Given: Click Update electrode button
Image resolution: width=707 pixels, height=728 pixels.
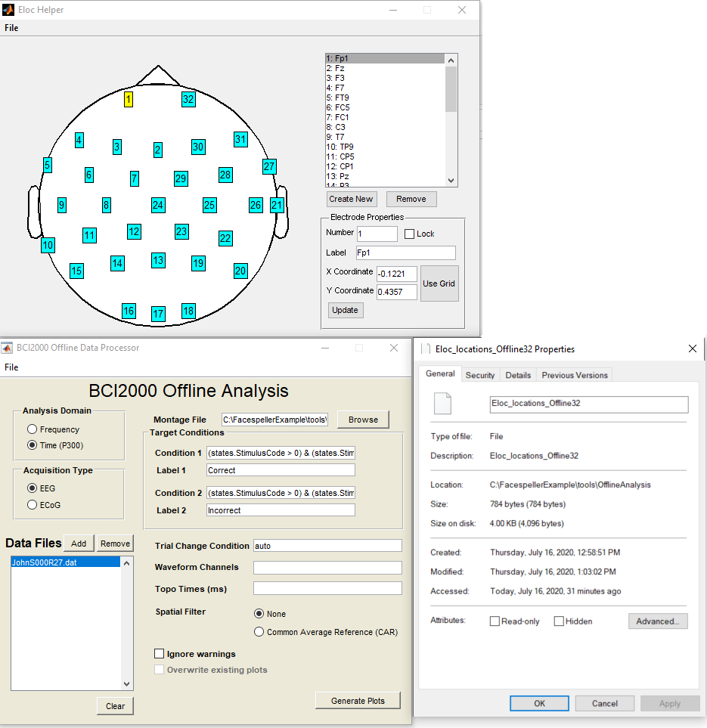Looking at the screenshot, I should 345,310.
